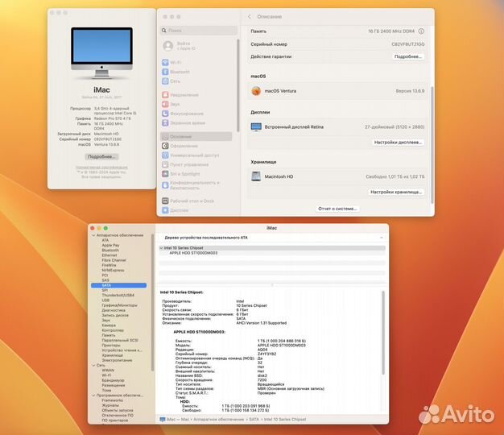Open Wi-Fi in System Settings sidebar
The width and height of the screenshot is (504, 435).
click(172, 62)
